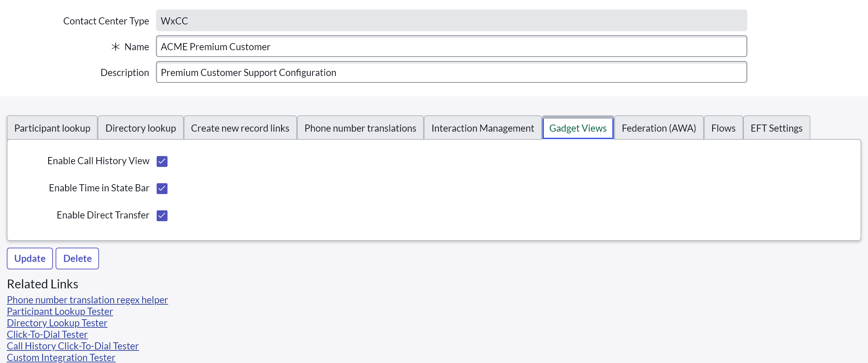This screenshot has height=363, width=868.
Task: Click the Update button
Action: [30, 259]
